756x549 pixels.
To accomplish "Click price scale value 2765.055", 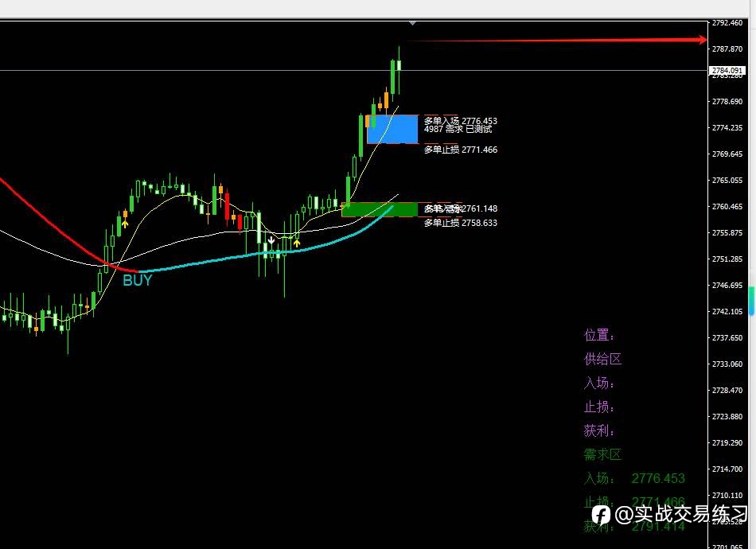I will click(x=727, y=181).
